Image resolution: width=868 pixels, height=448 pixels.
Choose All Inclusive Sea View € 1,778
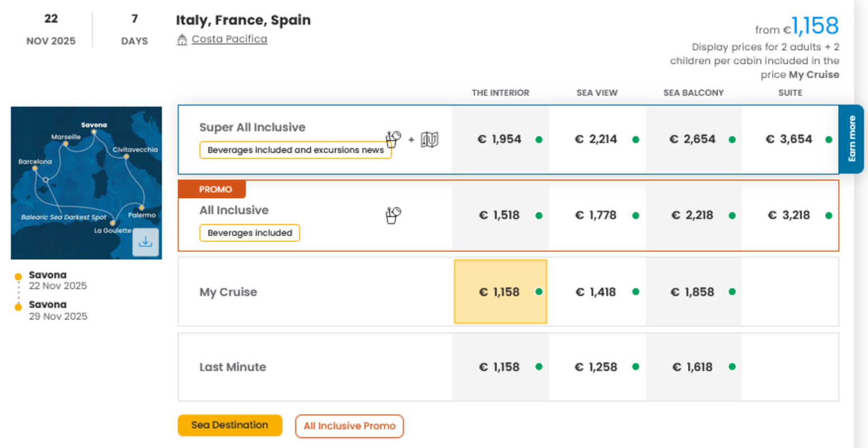(x=596, y=216)
